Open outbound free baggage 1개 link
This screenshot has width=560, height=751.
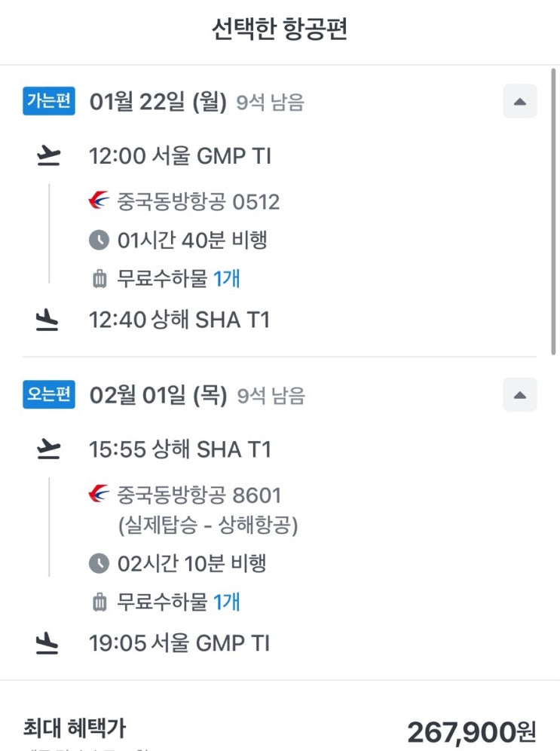point(226,278)
